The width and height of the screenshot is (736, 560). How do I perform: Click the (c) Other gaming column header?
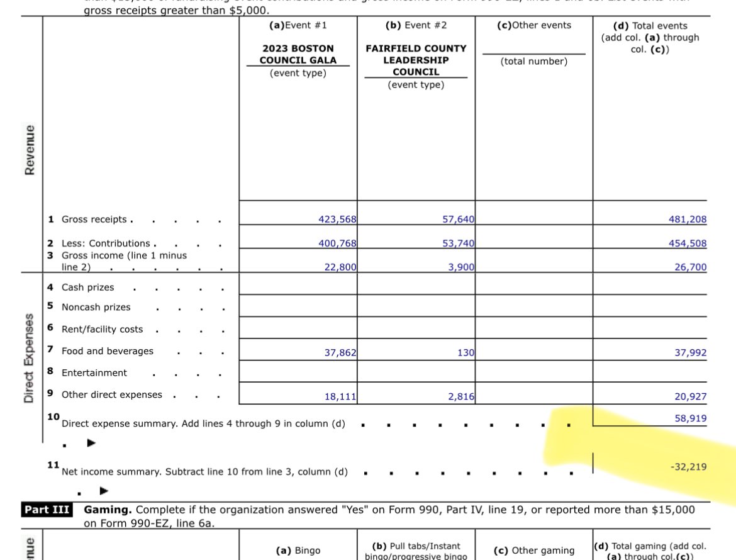coord(533,551)
